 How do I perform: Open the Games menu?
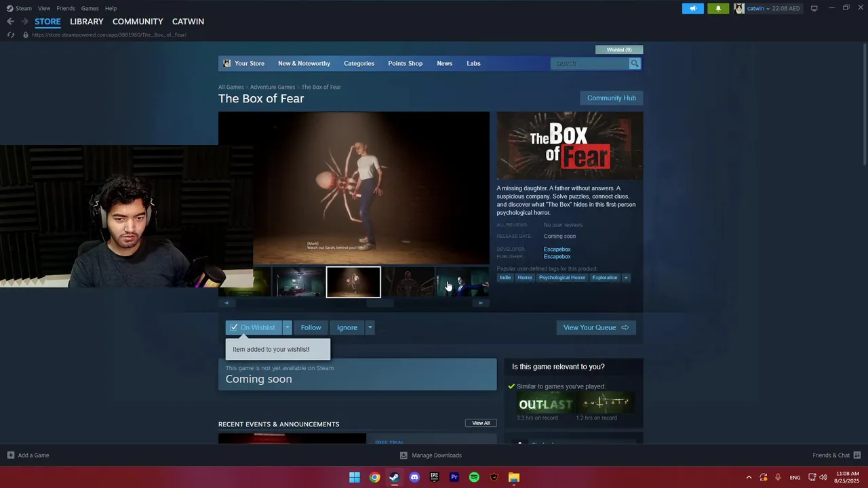90,8
